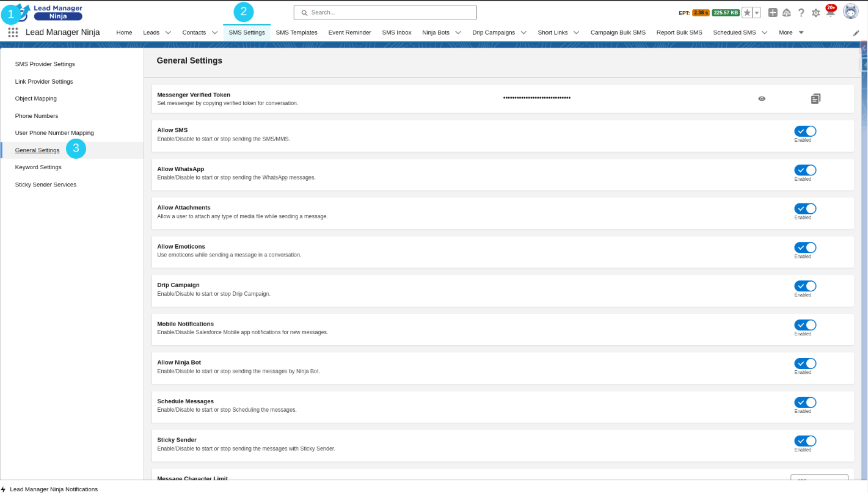Select Object Mapping in sidebar
This screenshot has width=868, height=493.
click(x=36, y=98)
